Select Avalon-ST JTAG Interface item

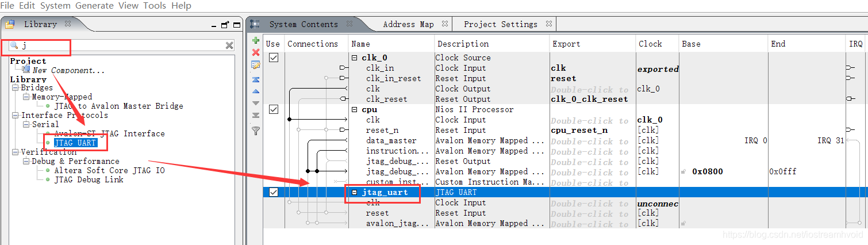109,133
